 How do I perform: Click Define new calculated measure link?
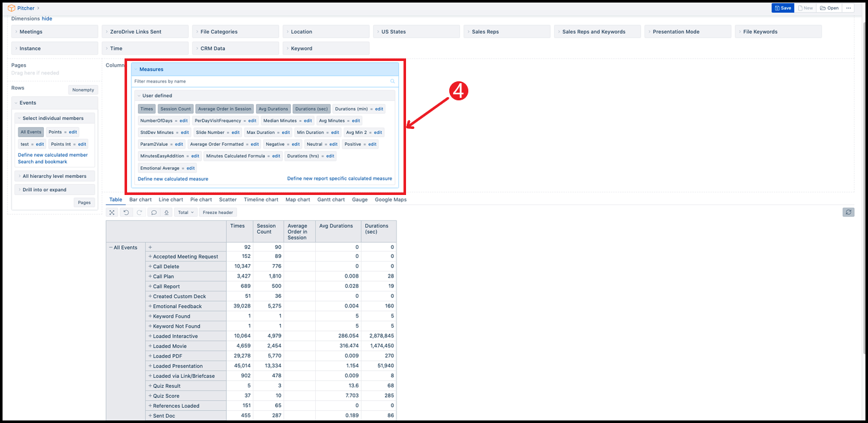tap(173, 179)
